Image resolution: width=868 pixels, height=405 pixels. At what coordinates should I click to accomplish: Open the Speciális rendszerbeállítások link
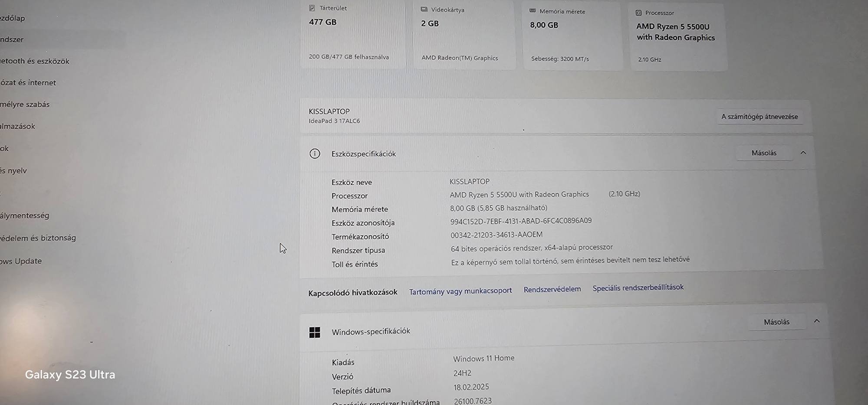coord(638,287)
